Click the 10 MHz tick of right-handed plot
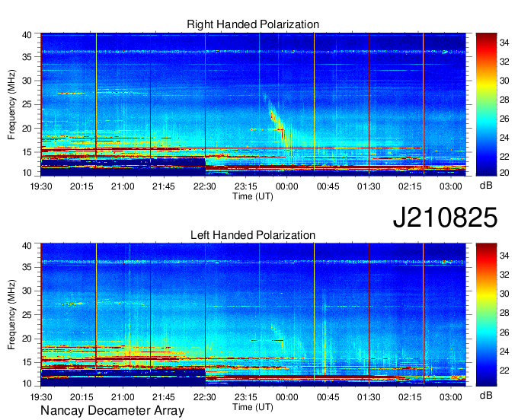The height and width of the screenshot is (420, 518). [27, 173]
